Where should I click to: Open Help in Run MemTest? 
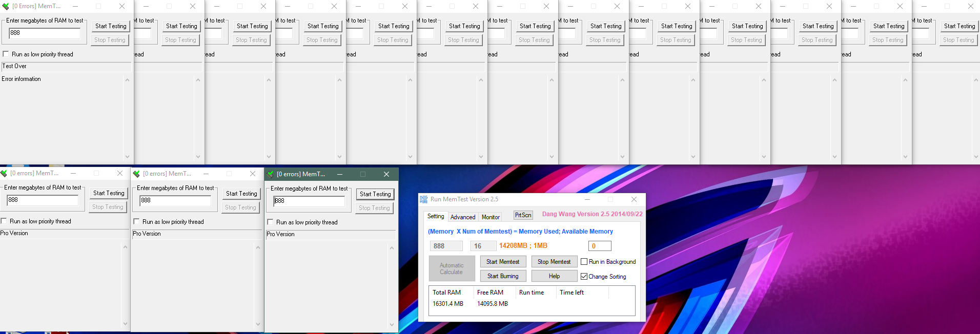[x=554, y=276]
